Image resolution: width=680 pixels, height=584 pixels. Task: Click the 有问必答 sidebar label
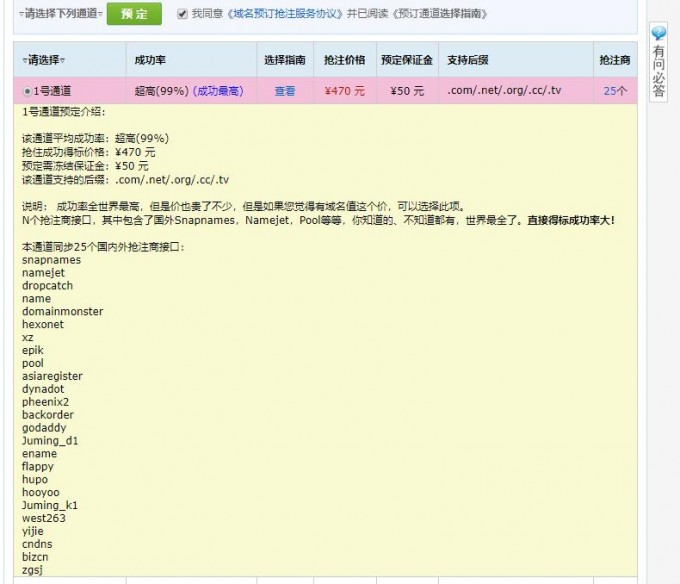pyautogui.click(x=658, y=71)
